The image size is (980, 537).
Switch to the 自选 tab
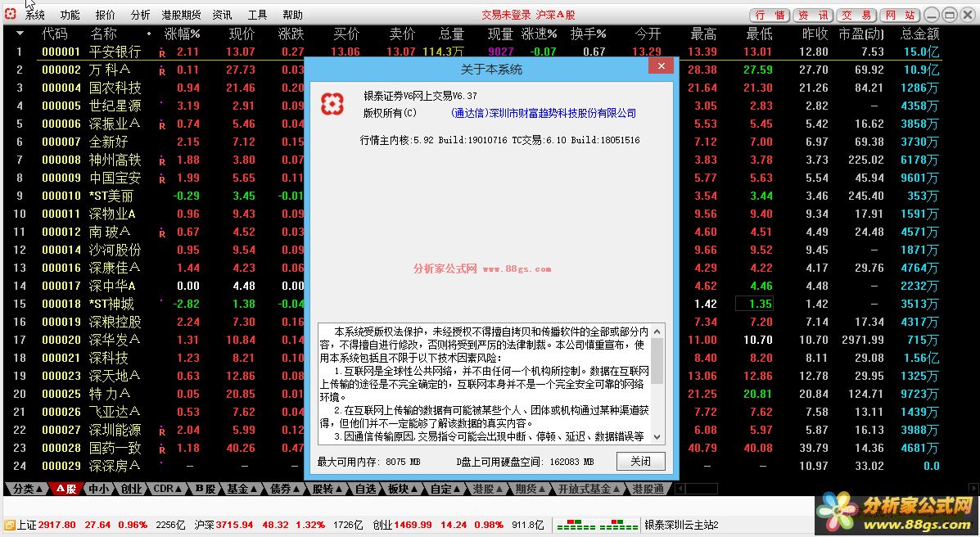[366, 489]
